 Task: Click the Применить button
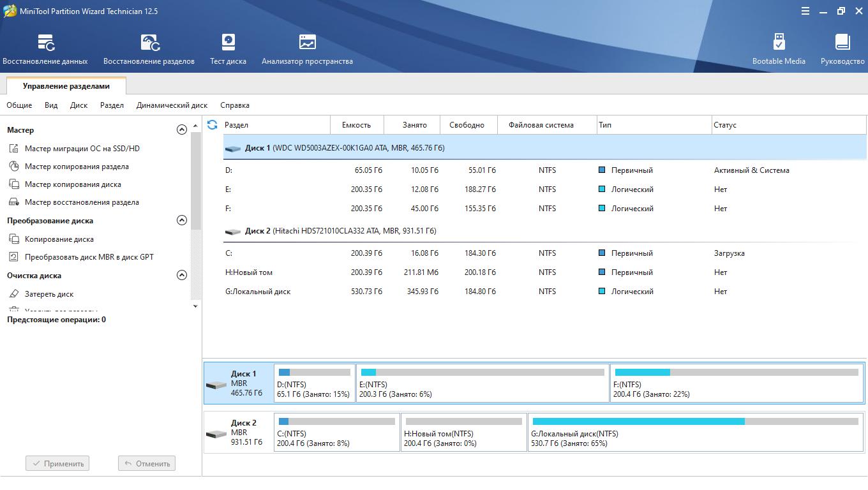57,463
